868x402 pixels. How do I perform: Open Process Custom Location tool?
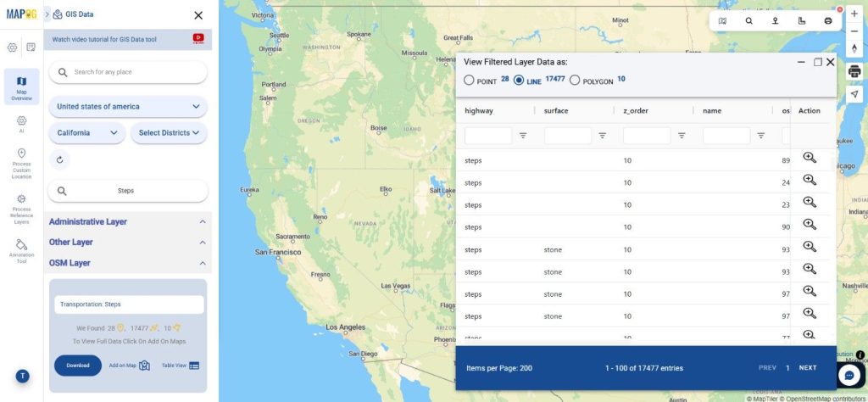[21, 164]
